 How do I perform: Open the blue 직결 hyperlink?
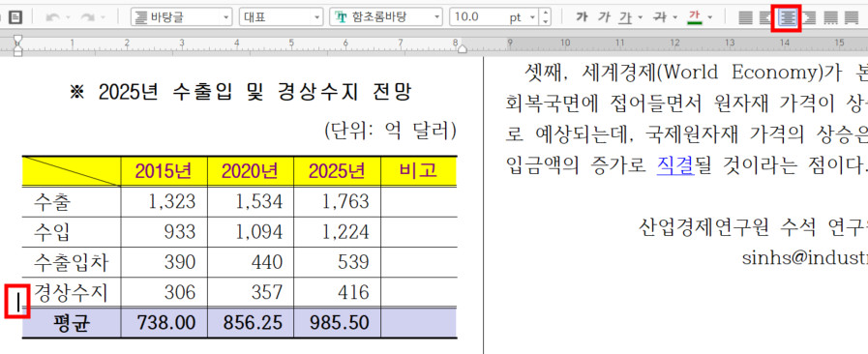[x=674, y=164]
